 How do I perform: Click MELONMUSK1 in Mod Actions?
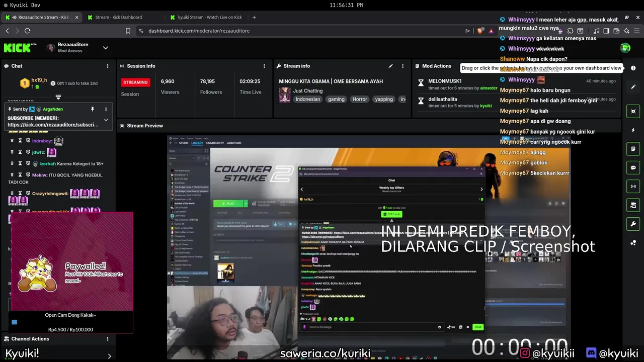(x=445, y=81)
